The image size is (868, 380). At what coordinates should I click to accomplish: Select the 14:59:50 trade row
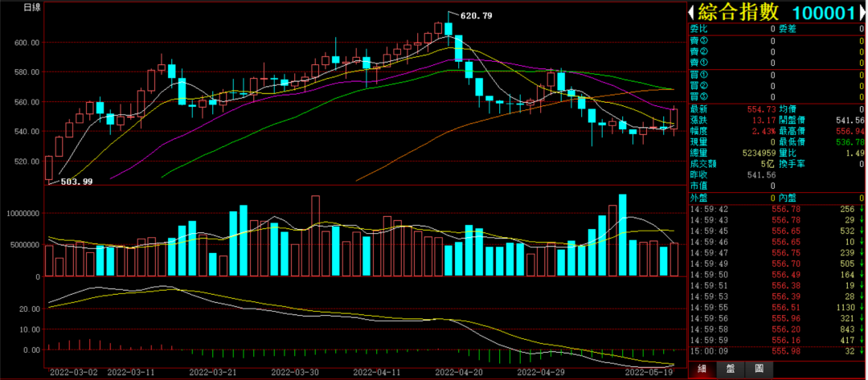(776, 274)
